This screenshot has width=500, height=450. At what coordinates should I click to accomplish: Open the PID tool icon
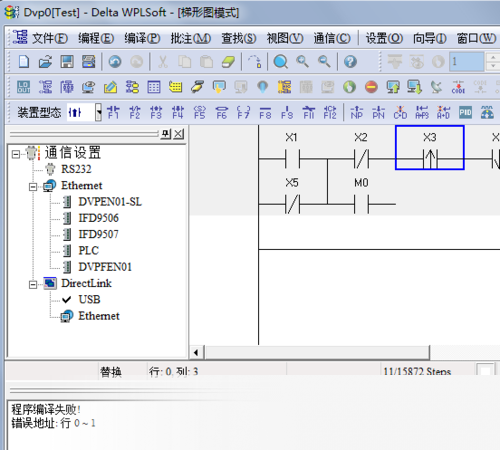coord(465,113)
